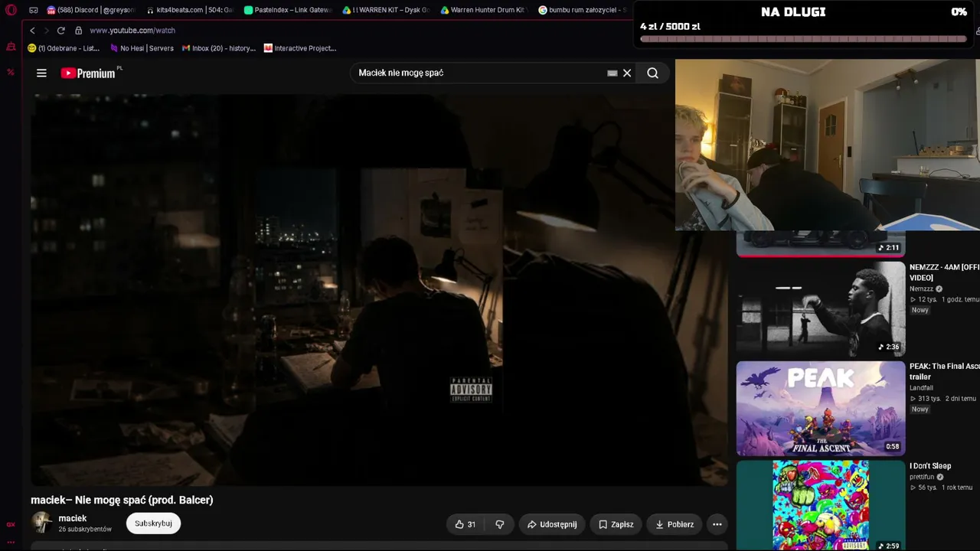
Task: Go back with the browser back arrow
Action: click(32, 31)
